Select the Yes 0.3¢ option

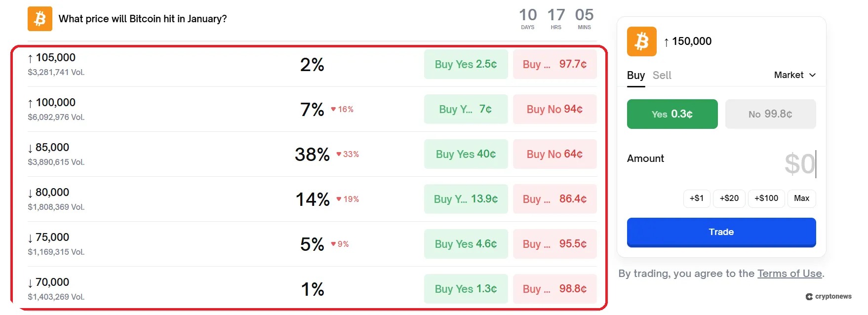pyautogui.click(x=671, y=114)
